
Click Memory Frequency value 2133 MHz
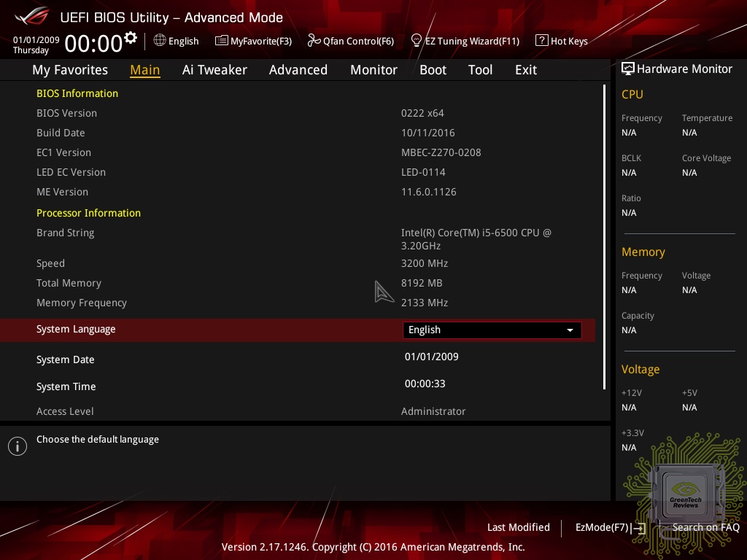click(425, 303)
